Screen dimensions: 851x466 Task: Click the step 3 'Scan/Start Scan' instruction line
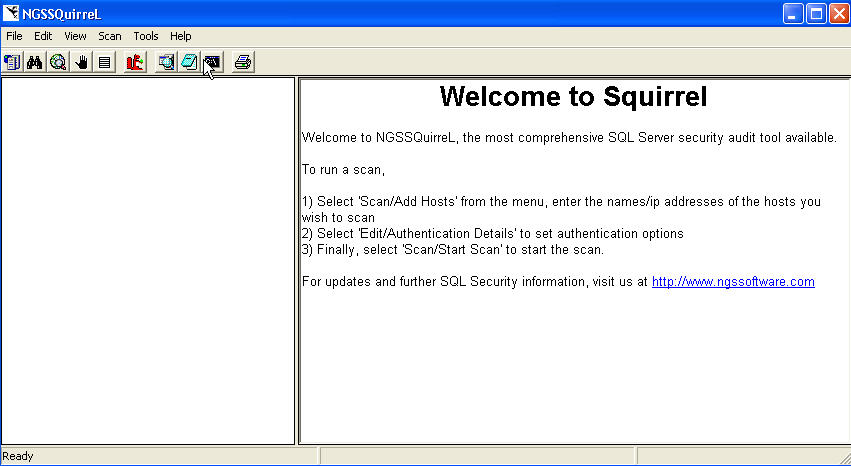453,250
